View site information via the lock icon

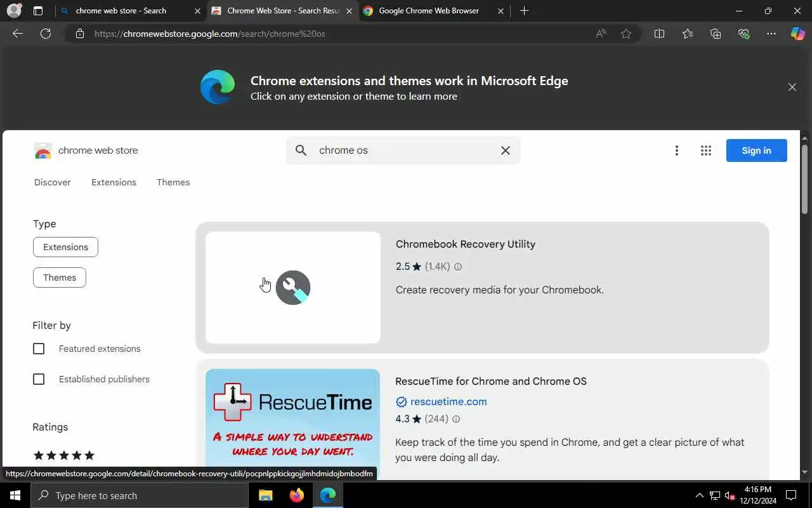80,34
